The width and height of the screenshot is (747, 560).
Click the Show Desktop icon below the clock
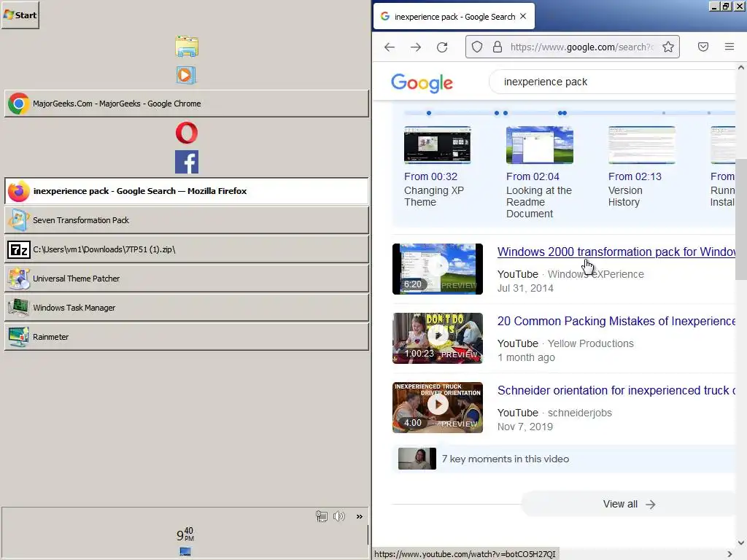pos(185,551)
